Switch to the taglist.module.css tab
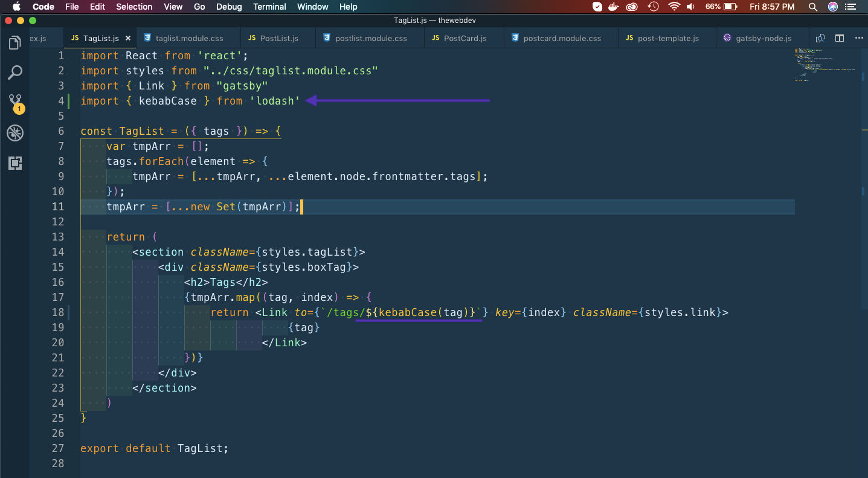The width and height of the screenshot is (868, 478). tap(189, 38)
